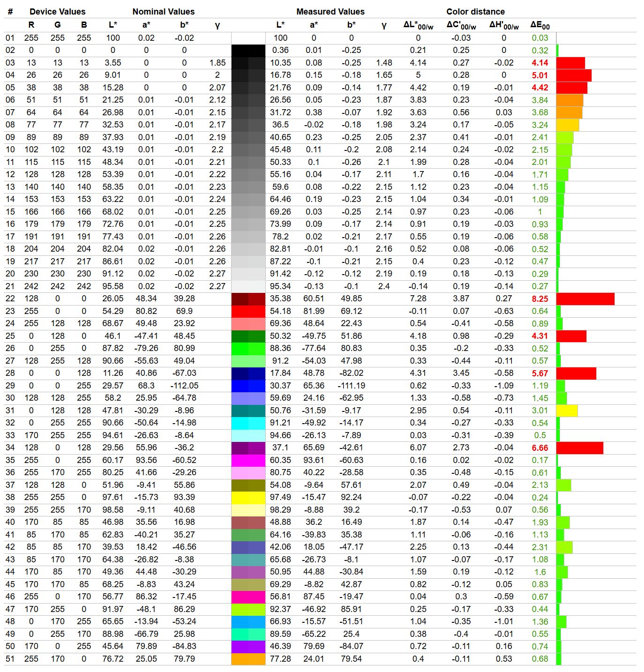The width and height of the screenshot is (644, 672).
Task: Click the Nominal Values header
Action: click(x=163, y=12)
